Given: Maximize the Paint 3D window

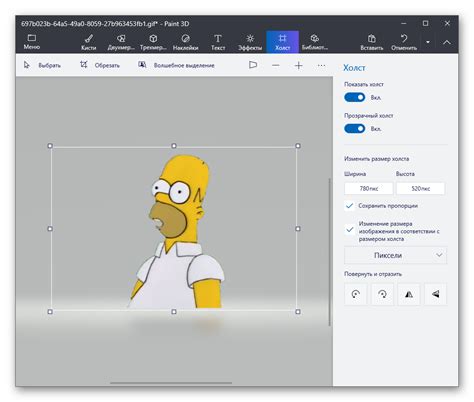Looking at the screenshot, I should (x=425, y=23).
